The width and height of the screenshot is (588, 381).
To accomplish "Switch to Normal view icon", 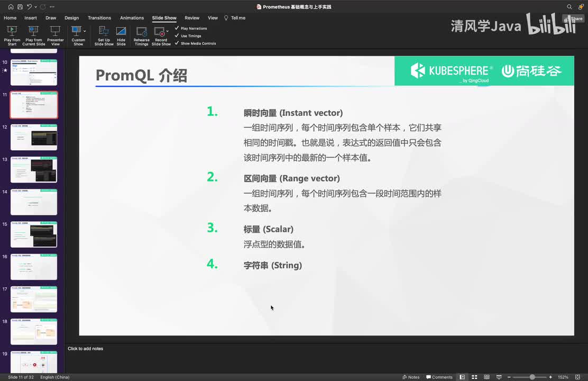I will click(x=462, y=377).
